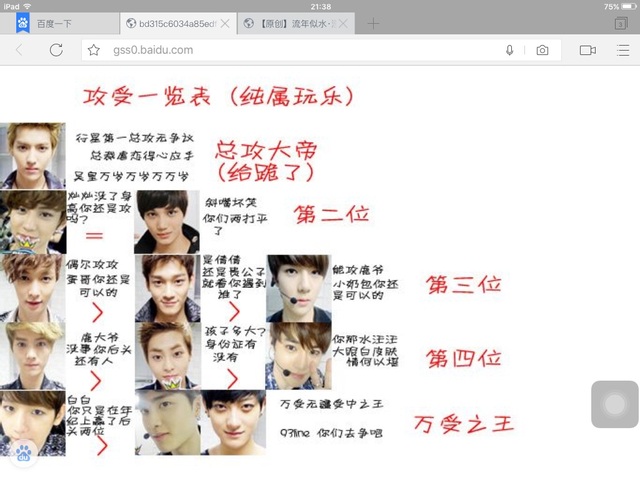This screenshot has height=480, width=640.
Task: Tap the red title 攻受一览表
Action: pos(147,97)
